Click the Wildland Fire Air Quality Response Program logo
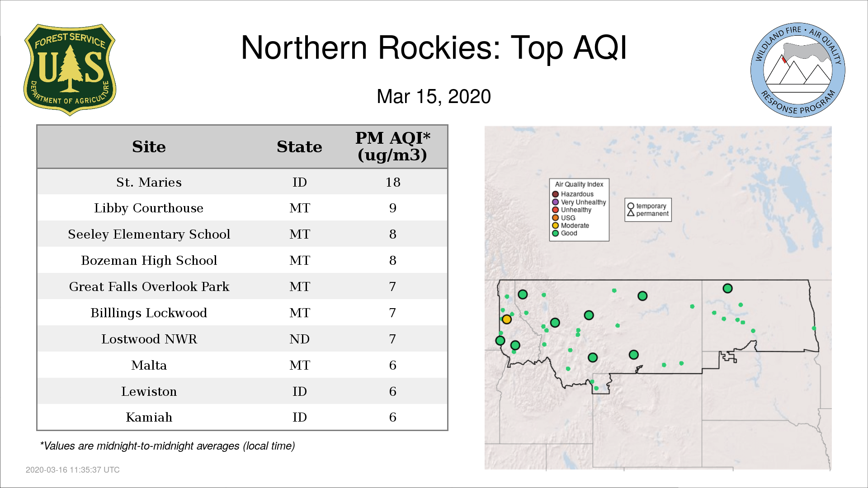The height and width of the screenshot is (488, 868). coord(798,70)
